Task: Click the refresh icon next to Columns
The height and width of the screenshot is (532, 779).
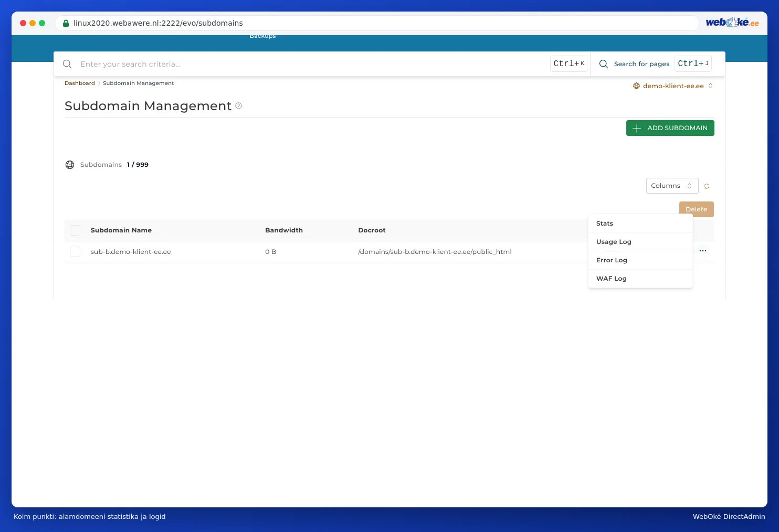Action: [x=707, y=186]
